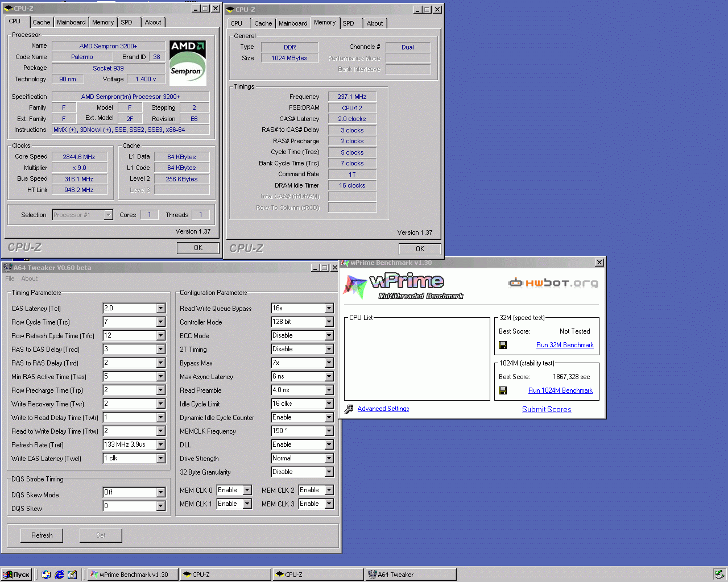728x582 pixels.
Task: Click Run 1024M Benchmark link
Action: click(x=560, y=390)
